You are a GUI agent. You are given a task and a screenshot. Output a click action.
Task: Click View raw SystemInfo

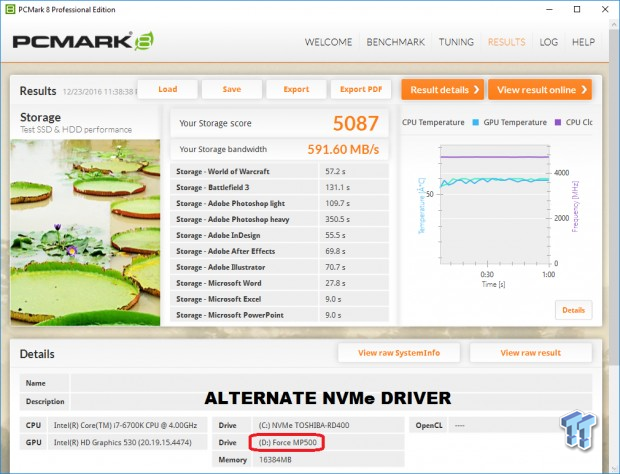pos(399,353)
